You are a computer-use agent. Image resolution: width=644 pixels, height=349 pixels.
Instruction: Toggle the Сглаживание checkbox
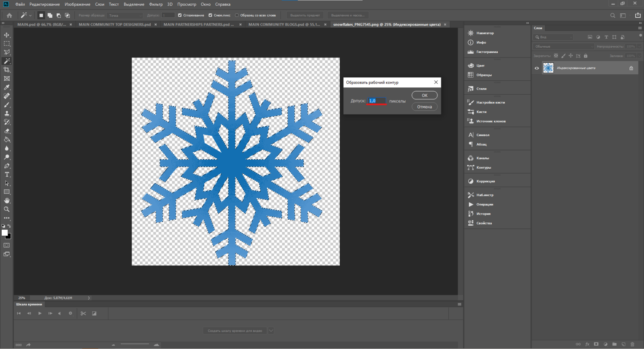(180, 15)
